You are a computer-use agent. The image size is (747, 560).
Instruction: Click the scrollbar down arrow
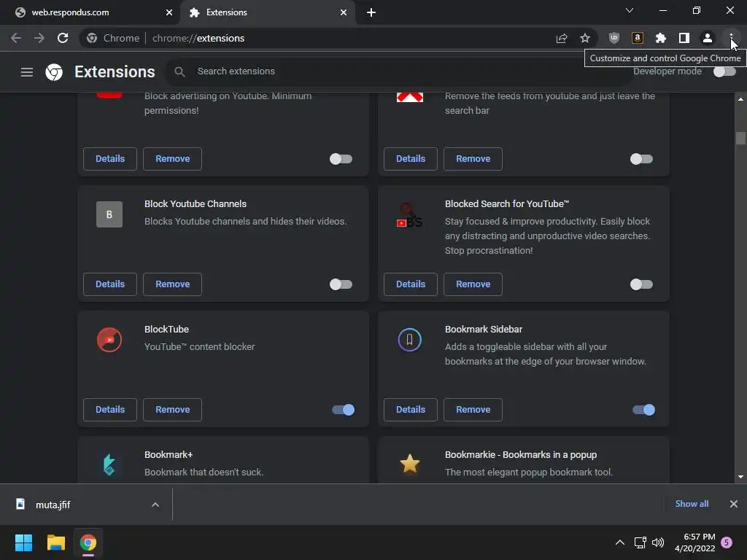740,477
